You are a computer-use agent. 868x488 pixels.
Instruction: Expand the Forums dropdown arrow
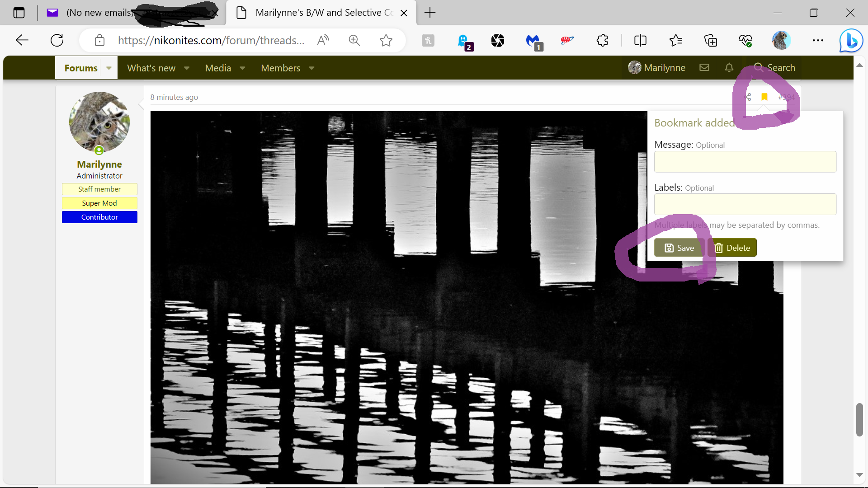pyautogui.click(x=109, y=68)
